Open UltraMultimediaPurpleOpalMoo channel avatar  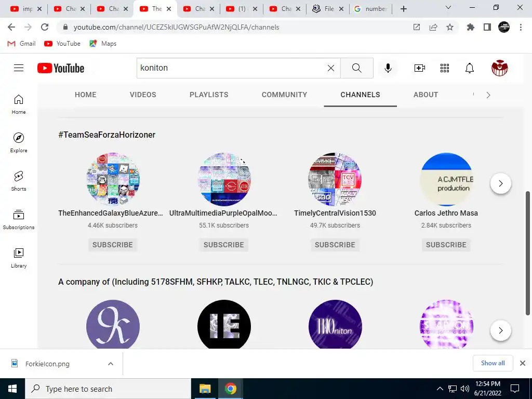click(224, 179)
